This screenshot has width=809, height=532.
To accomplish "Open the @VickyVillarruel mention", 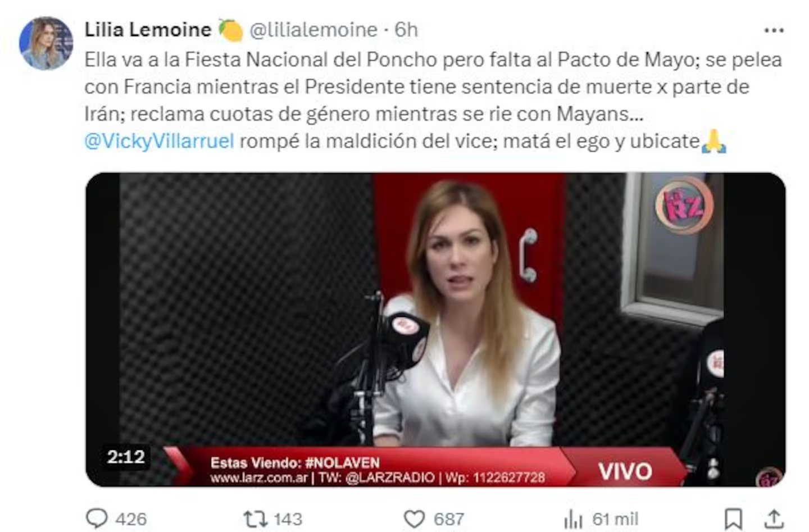I will [159, 141].
